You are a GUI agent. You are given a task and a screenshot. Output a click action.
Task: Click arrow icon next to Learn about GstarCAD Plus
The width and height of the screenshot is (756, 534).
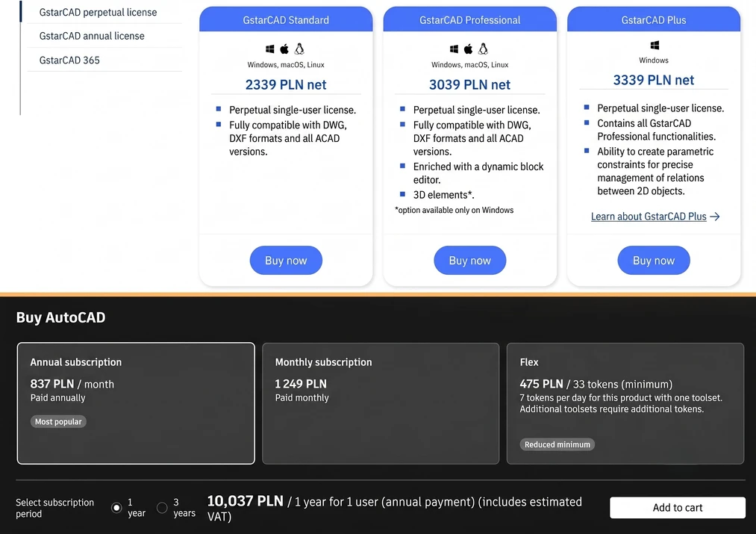pos(715,217)
